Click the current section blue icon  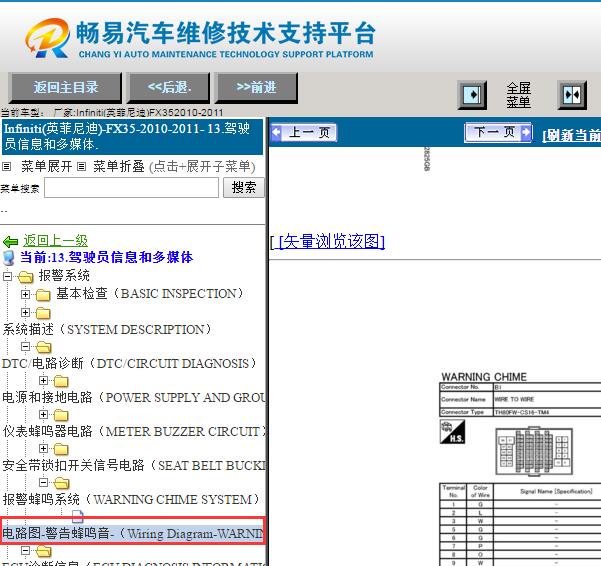click(x=8, y=258)
